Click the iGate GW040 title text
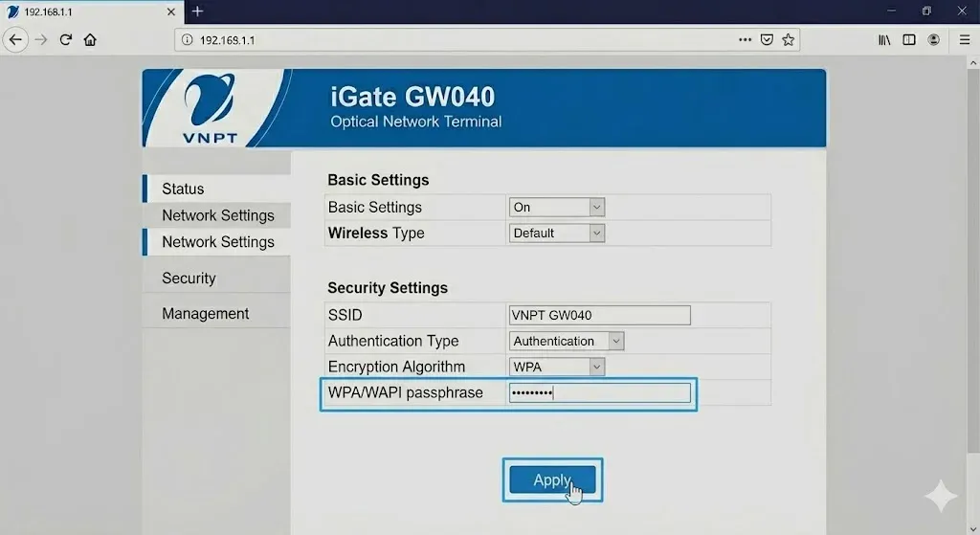 pos(412,97)
